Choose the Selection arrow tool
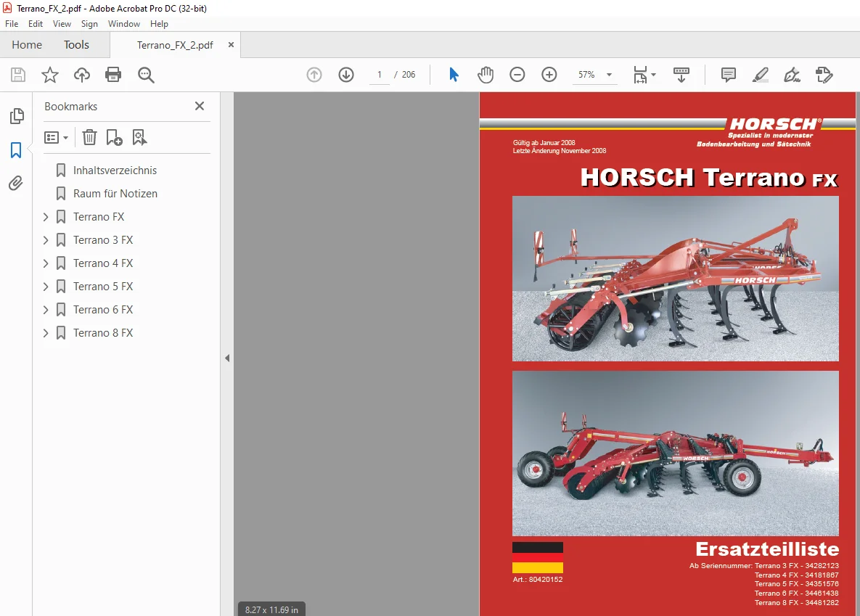 454,75
